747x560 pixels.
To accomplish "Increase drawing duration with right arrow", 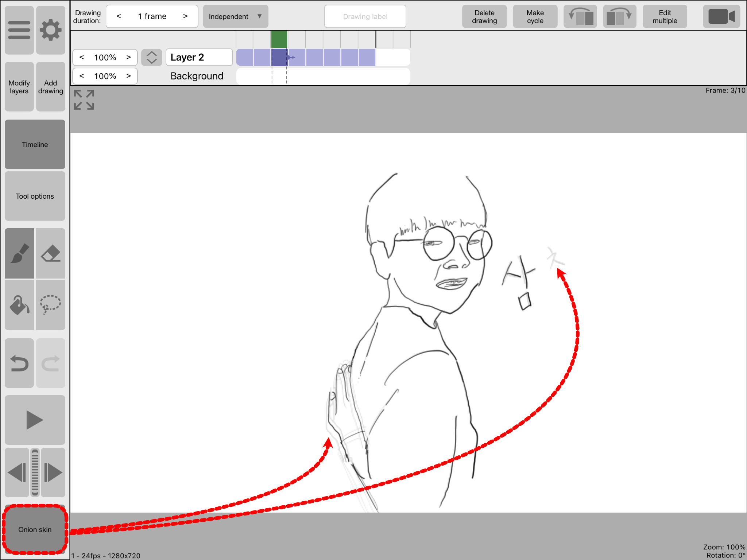I will point(185,16).
